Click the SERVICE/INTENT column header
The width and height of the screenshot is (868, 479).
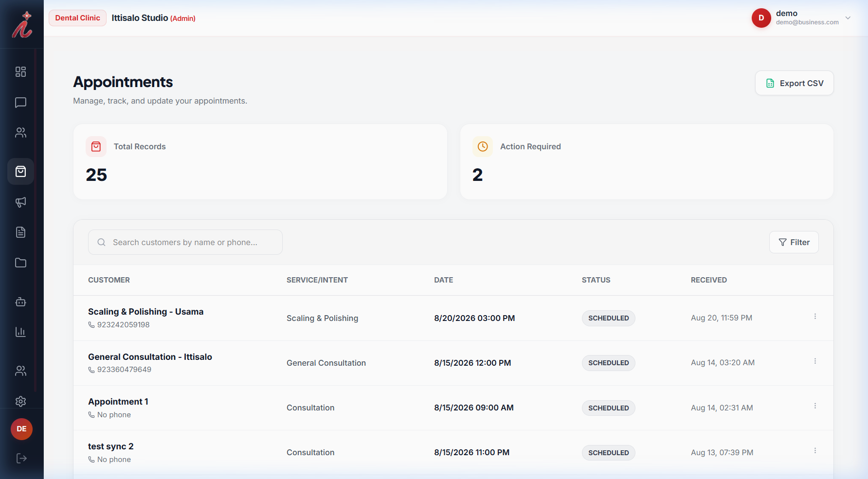click(x=317, y=280)
